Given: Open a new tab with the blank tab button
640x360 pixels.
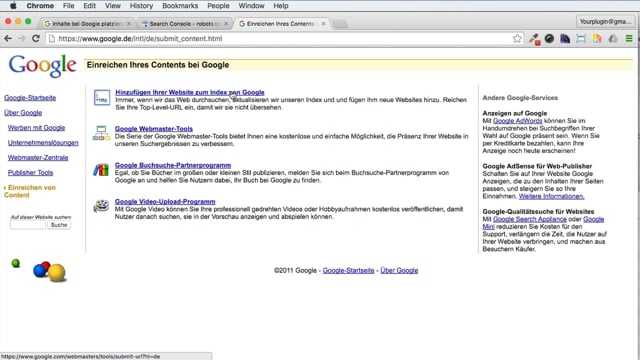Looking at the screenshot, I should tap(340, 24).
